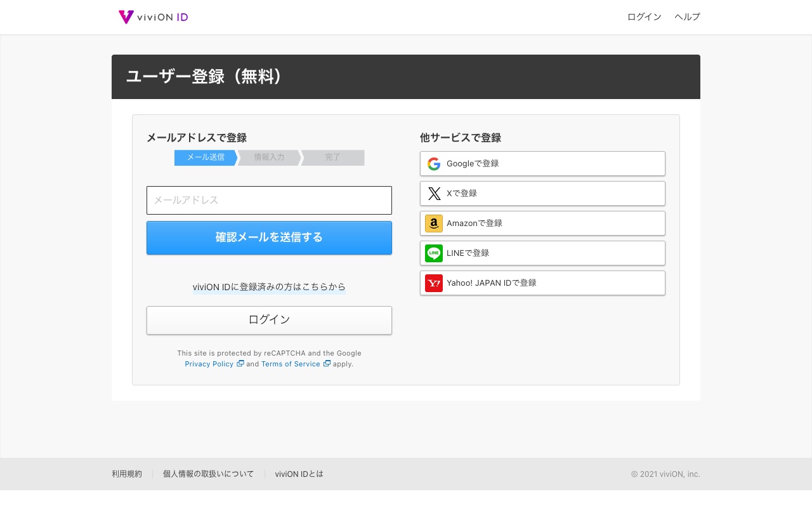Click the green LINE logo icon
The image size is (812, 508).
pyautogui.click(x=434, y=253)
